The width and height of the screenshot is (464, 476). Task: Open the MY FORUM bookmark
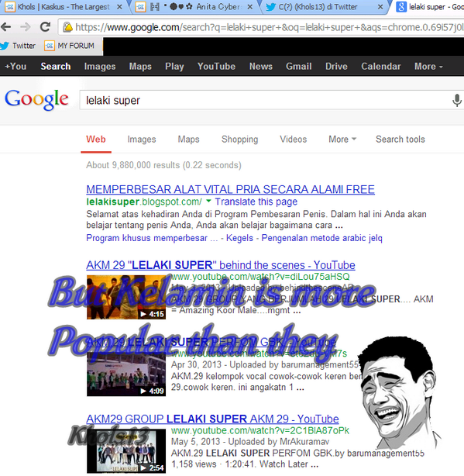point(70,46)
